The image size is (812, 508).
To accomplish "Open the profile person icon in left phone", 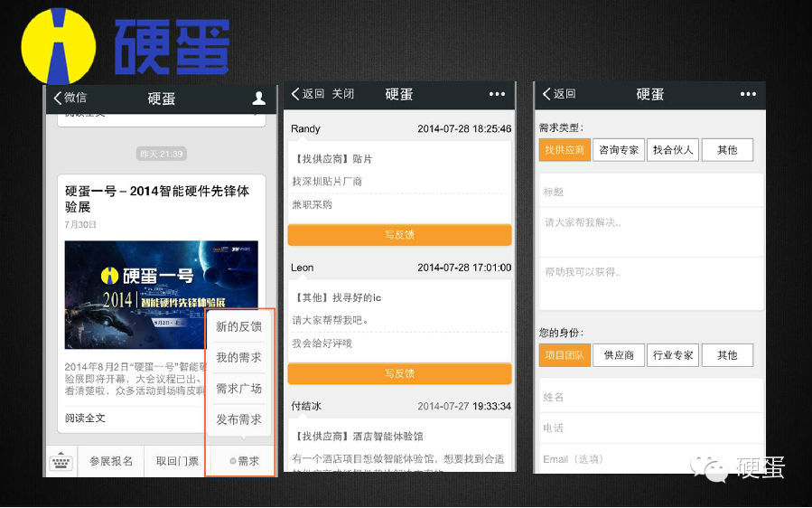I will click(x=258, y=98).
